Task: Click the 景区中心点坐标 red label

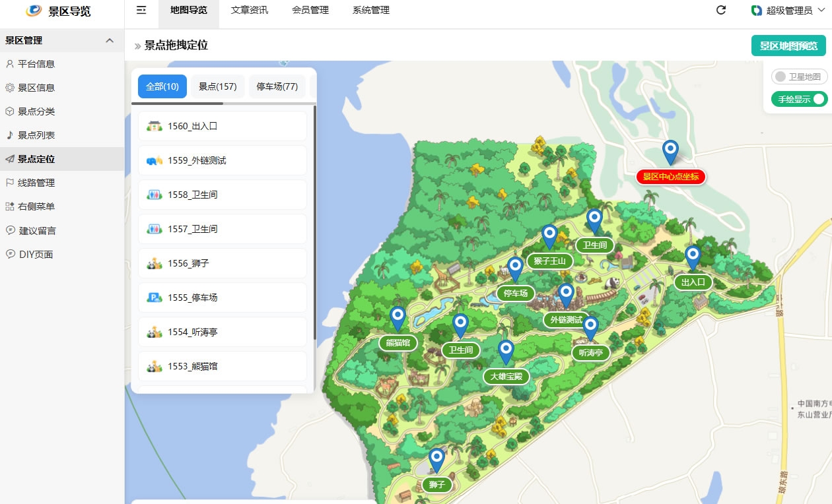Action: [671, 177]
